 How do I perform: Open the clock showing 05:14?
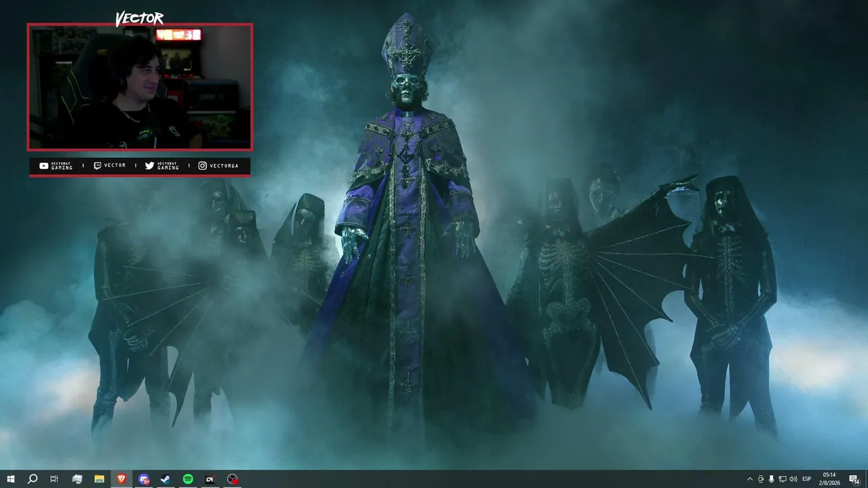[829, 479]
